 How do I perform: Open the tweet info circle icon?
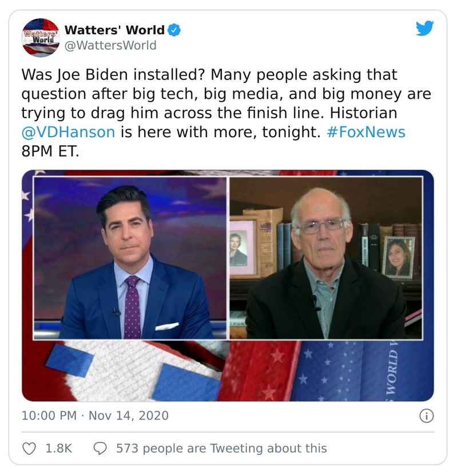tap(427, 416)
